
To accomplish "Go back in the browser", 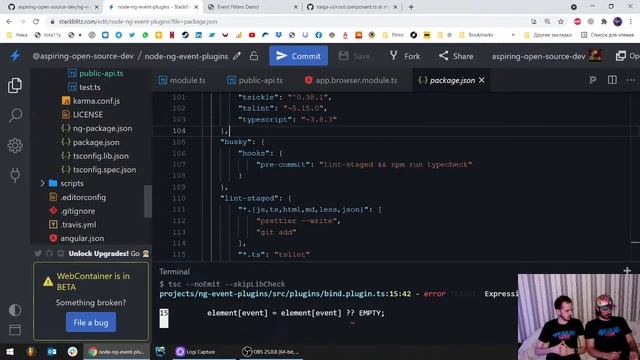I will pos(9,22).
